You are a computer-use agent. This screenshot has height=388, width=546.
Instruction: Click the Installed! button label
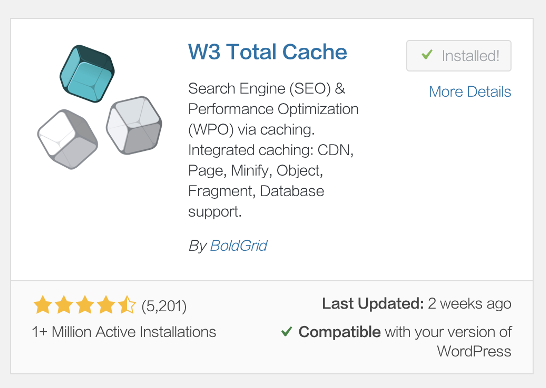[470, 56]
